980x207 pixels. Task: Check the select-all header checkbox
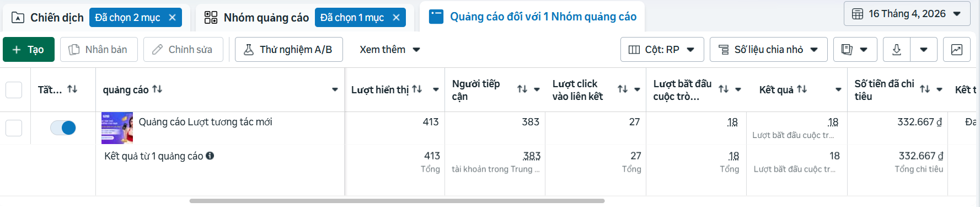tap(14, 89)
